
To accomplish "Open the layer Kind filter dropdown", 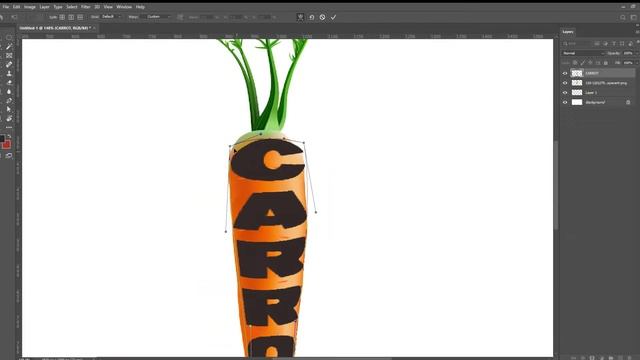I will (x=577, y=43).
